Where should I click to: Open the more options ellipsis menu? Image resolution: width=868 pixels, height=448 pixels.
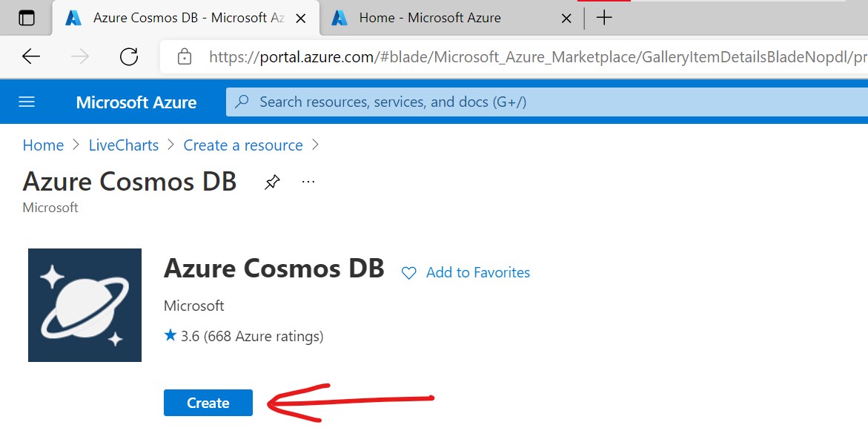pos(308,182)
